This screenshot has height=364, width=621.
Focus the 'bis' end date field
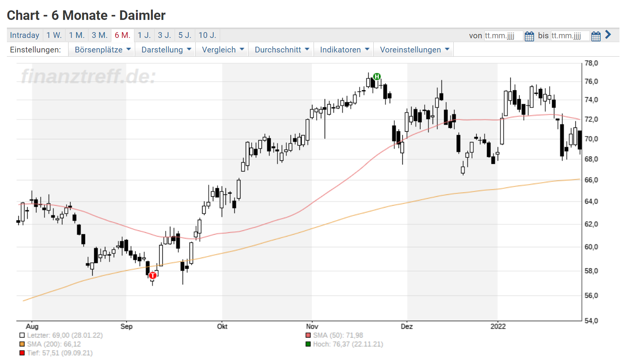click(570, 36)
